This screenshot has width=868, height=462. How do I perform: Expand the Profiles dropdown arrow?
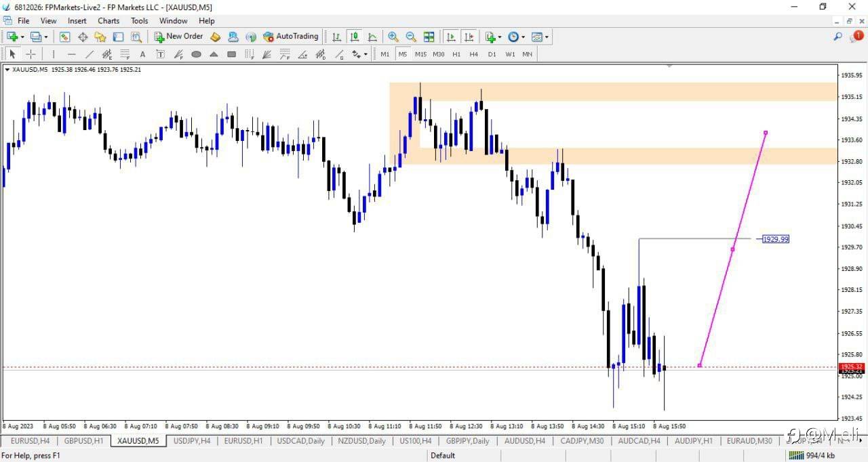(x=46, y=37)
